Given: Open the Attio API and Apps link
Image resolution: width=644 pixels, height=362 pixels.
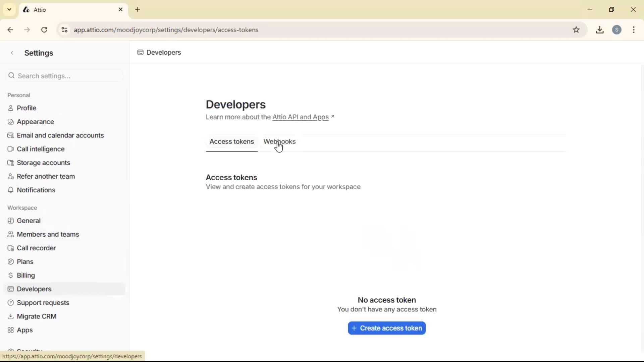Looking at the screenshot, I should pyautogui.click(x=301, y=117).
